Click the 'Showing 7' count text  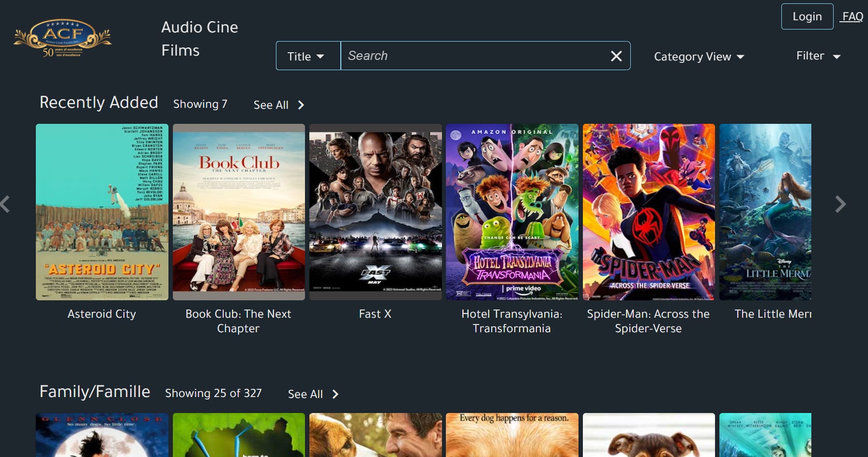(x=200, y=104)
